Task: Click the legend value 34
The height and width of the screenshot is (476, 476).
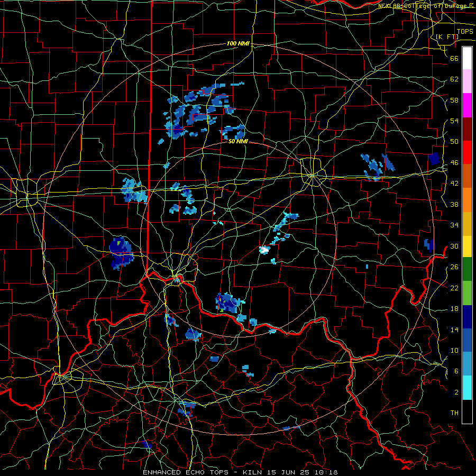Action: point(454,225)
